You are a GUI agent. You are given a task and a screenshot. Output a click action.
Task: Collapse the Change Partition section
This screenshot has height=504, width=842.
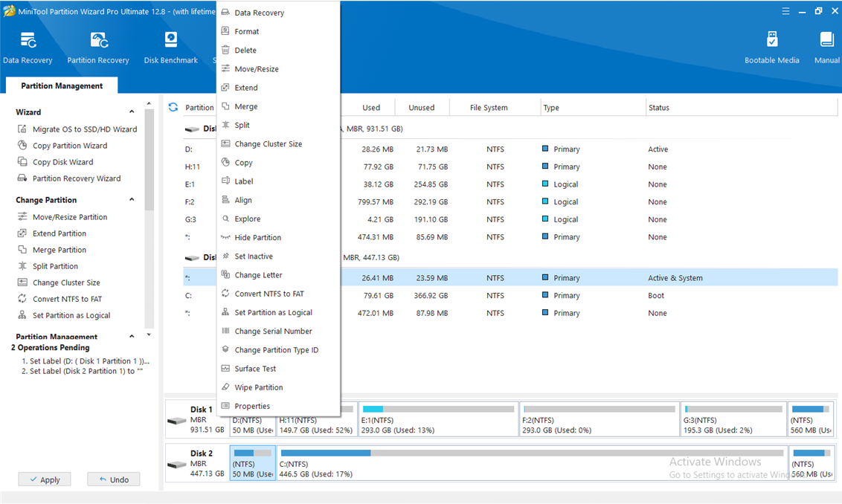[132, 200]
